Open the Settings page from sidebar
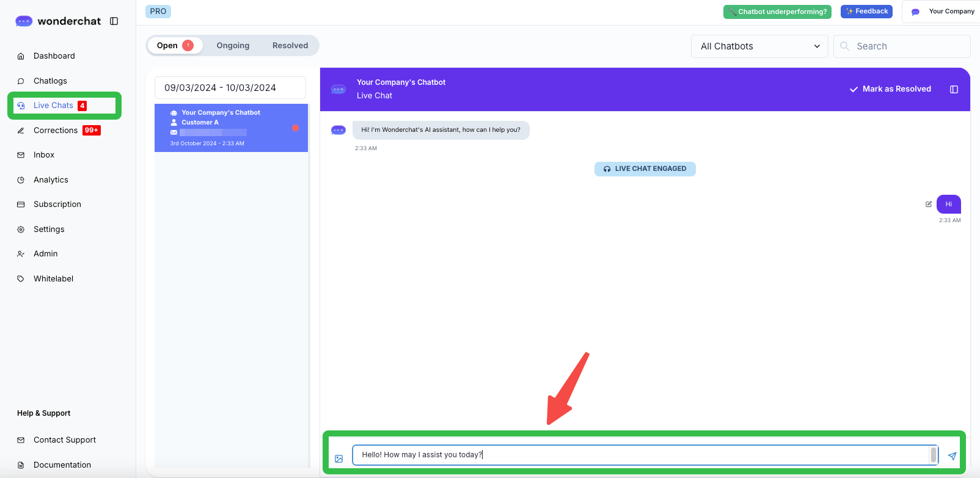 pyautogui.click(x=49, y=230)
